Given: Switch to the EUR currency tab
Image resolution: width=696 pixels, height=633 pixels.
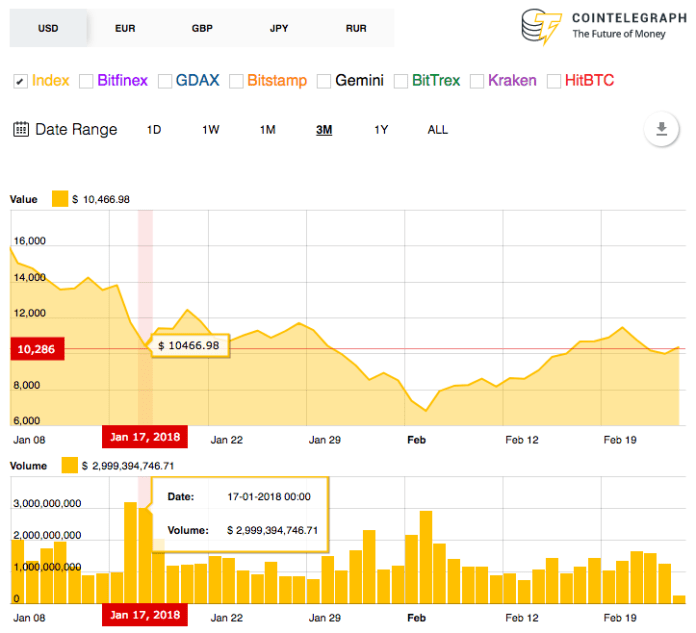Looking at the screenshot, I should pyautogui.click(x=125, y=28).
